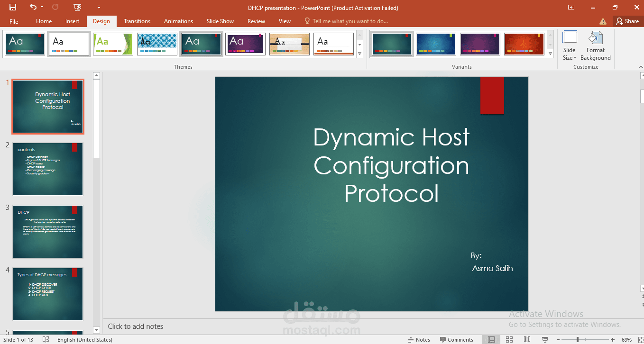Click zoom out minus button
Image resolution: width=644 pixels, height=344 pixels.
click(558, 340)
